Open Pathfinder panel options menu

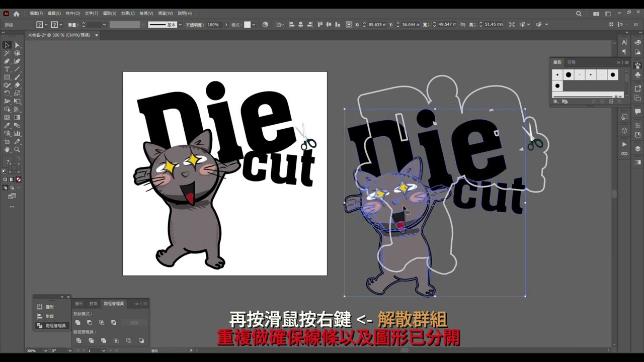pyautogui.click(x=145, y=304)
